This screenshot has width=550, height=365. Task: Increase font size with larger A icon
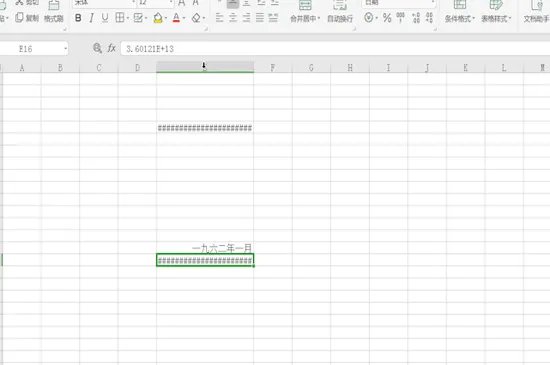[182, 3]
